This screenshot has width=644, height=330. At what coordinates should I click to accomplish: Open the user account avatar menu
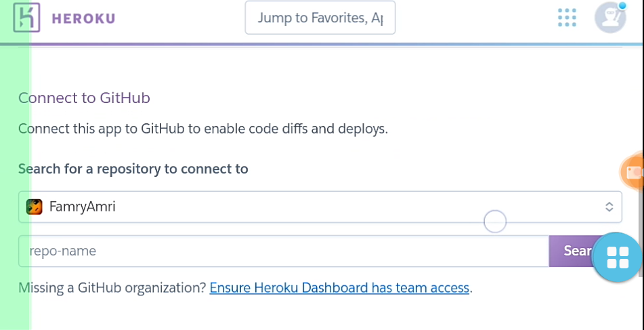point(609,18)
